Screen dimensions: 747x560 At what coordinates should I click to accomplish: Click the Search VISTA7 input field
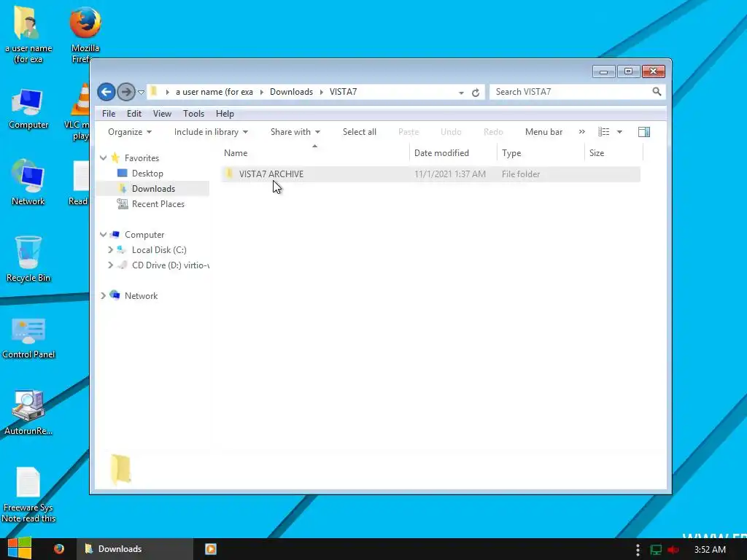(572, 91)
